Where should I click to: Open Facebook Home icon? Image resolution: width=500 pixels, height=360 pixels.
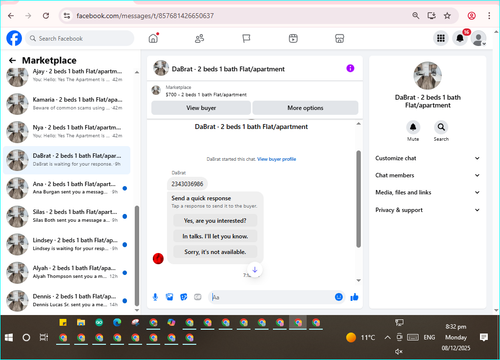click(x=153, y=38)
